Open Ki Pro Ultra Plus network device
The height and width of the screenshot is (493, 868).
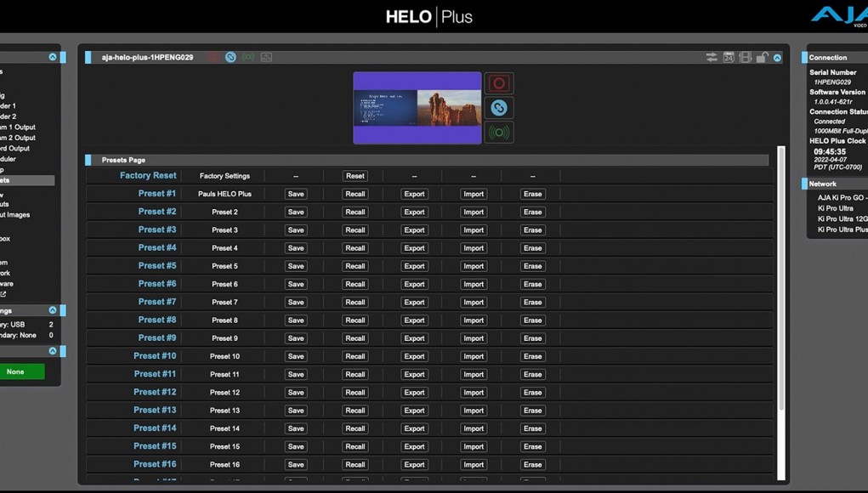pos(842,229)
